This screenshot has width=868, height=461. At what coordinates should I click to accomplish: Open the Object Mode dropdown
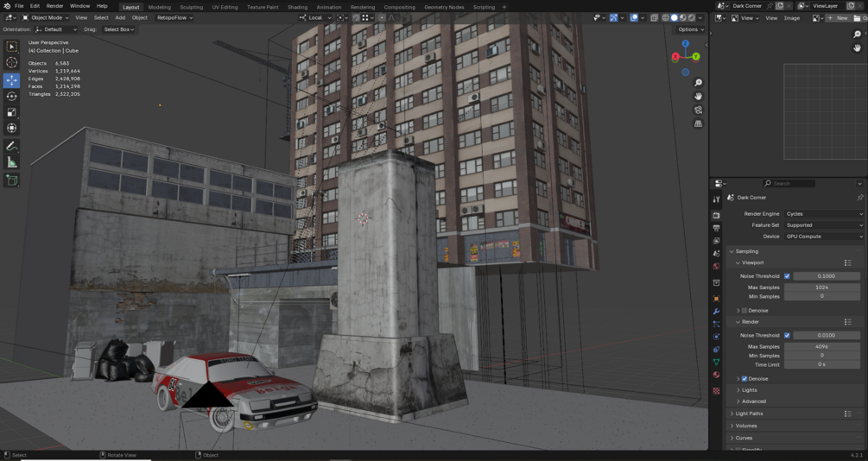45,18
